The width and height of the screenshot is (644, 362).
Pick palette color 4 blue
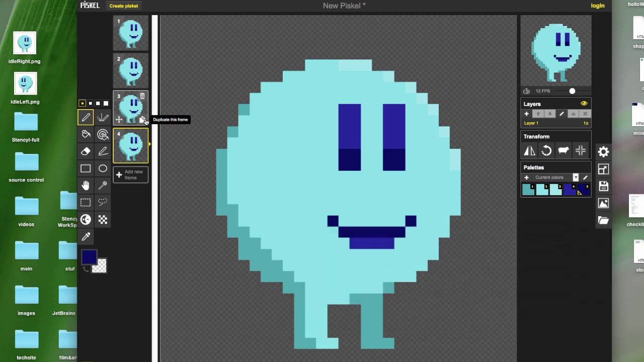569,190
